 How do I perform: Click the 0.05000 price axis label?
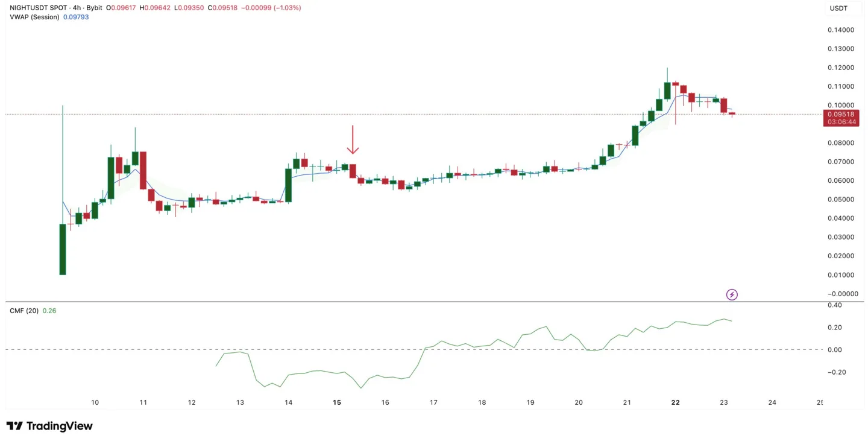coord(841,200)
